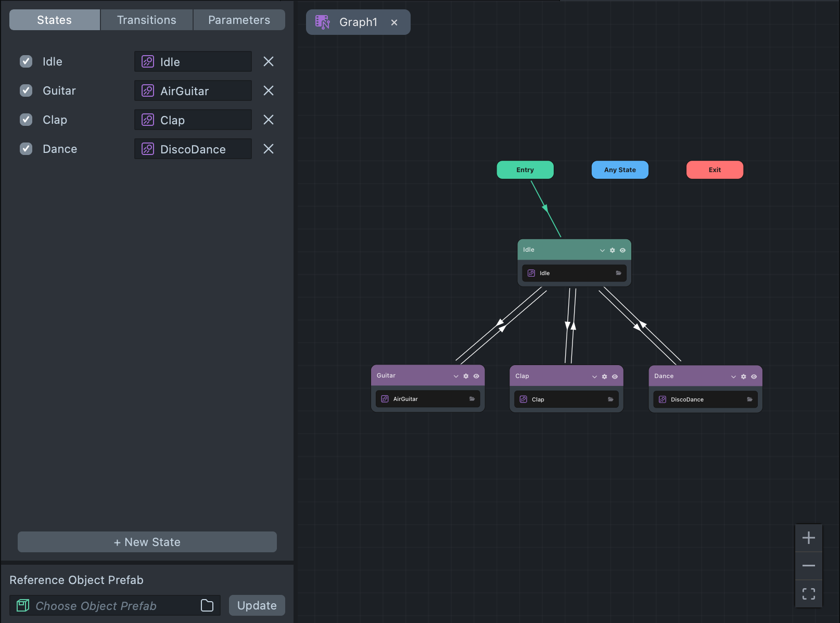Click gear icon on Guitar node
840x623 pixels.
coord(466,376)
